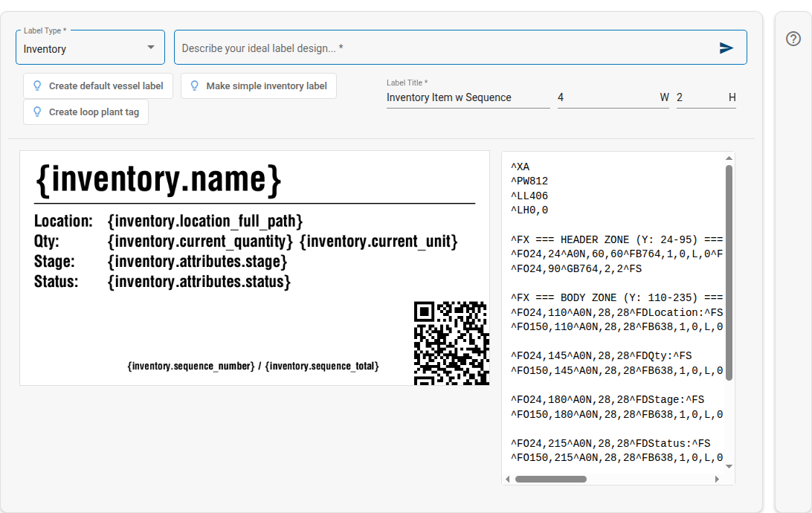Click the Status: label in the preview
The image size is (812, 513).
coord(56,282)
